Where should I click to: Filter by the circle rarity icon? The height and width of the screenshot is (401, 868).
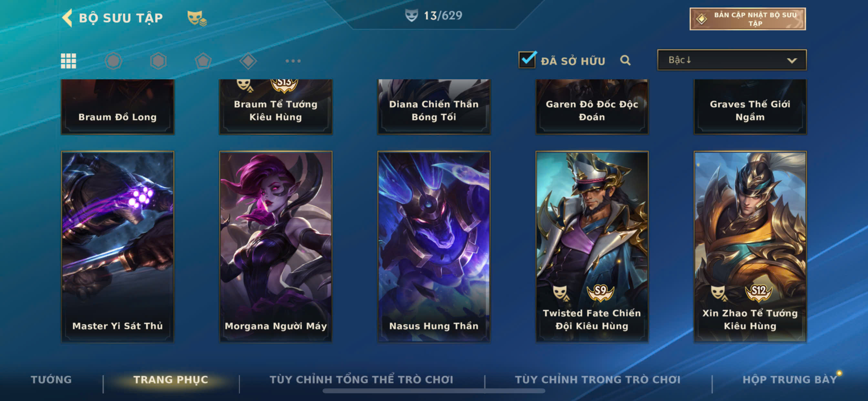(x=113, y=61)
